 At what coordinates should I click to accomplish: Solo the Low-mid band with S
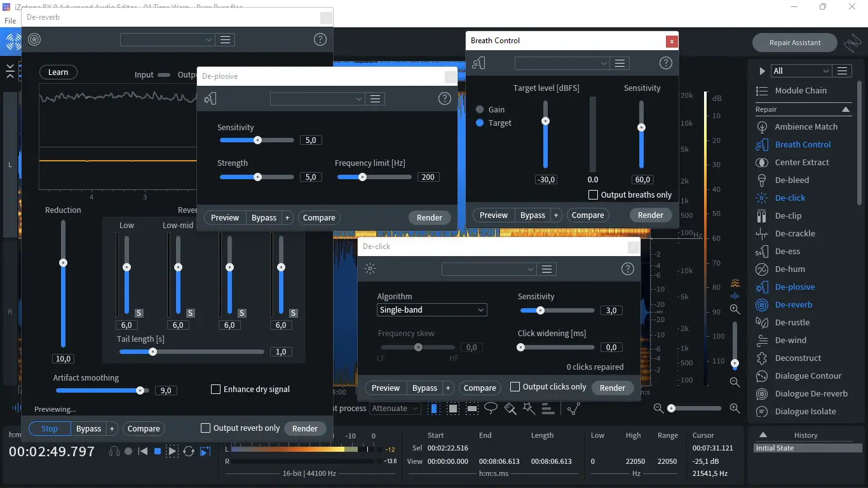191,313
